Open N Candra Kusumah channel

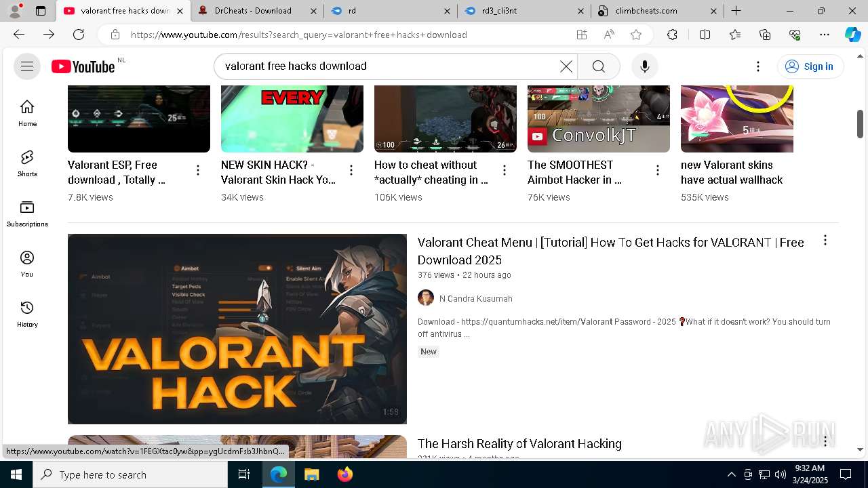(x=476, y=298)
